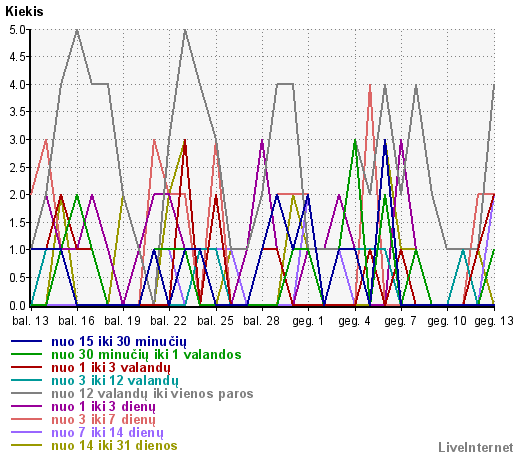This screenshot has width=520, height=457.
Task: Click the 'bal. 22' date label
Action: [x=169, y=321]
